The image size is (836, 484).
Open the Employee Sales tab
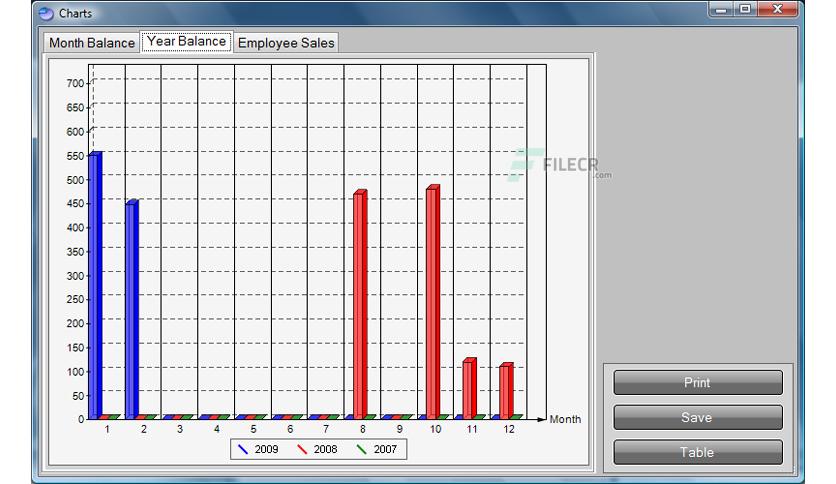coord(286,43)
